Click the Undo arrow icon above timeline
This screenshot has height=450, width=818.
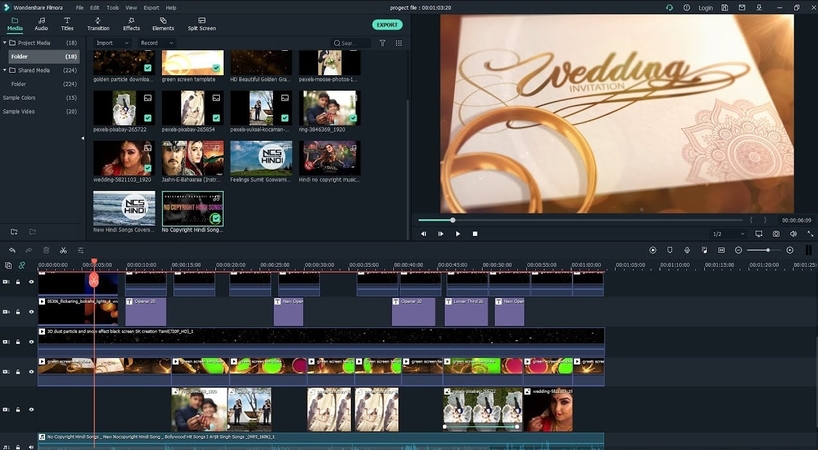(12, 250)
